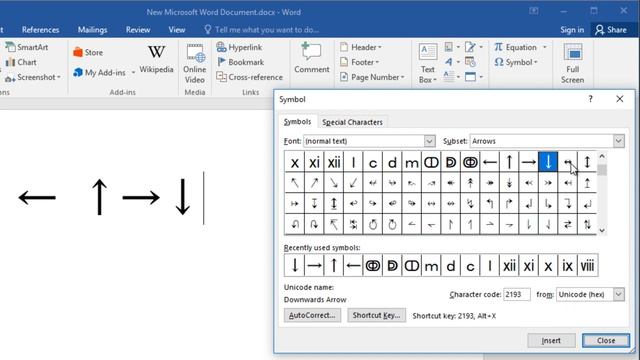Choose recently used rightwards arrow
Viewport: 640px width, 360px height.
(x=314, y=266)
